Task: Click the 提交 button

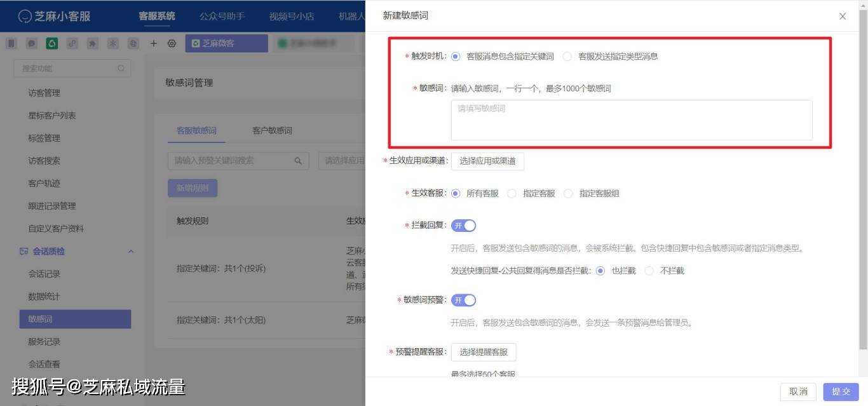Action: [x=841, y=391]
